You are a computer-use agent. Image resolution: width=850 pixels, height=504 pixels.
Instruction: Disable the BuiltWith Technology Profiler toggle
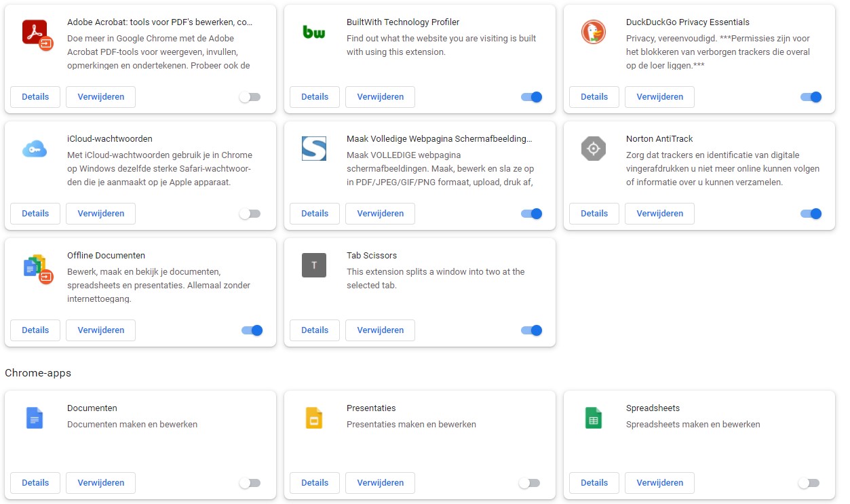532,97
